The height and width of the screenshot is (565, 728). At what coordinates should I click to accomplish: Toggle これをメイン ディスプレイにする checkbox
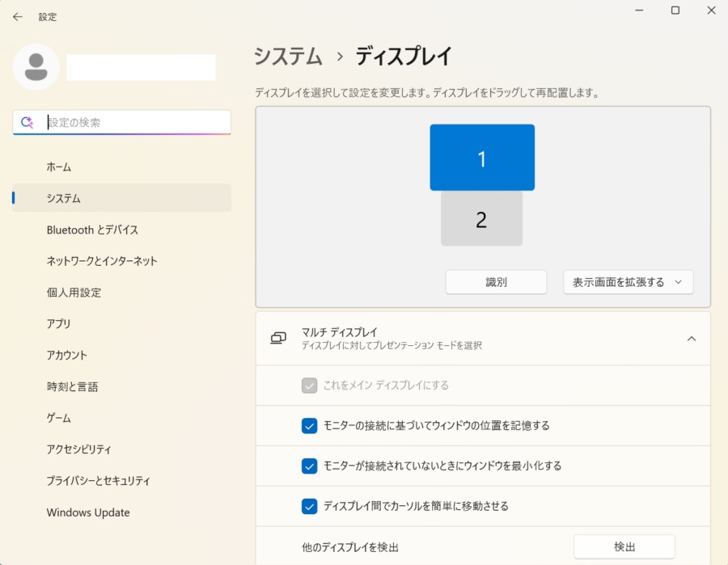click(309, 386)
